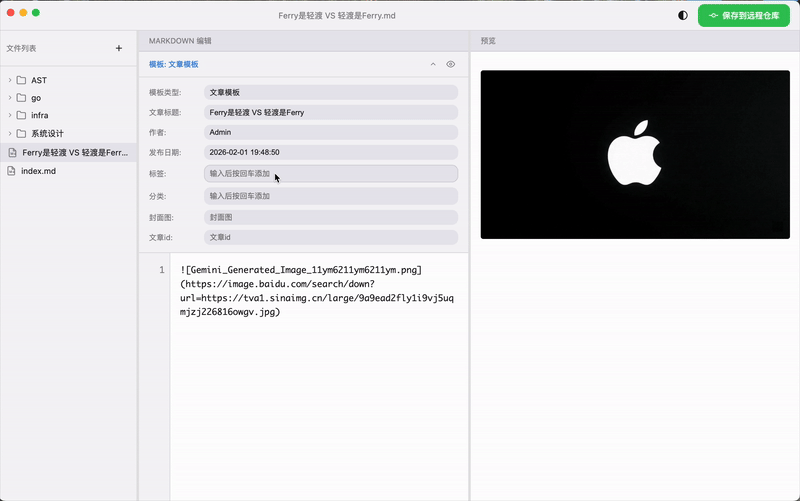Image resolution: width=800 pixels, height=501 pixels.
Task: Toggle template visibility eye icon
Action: [451, 64]
